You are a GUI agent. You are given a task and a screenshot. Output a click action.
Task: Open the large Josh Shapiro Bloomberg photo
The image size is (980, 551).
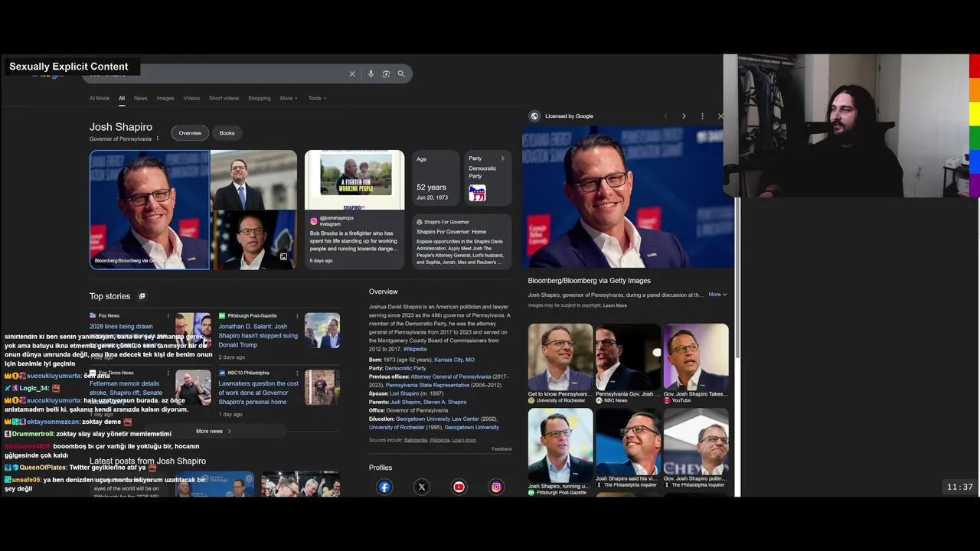(x=149, y=210)
